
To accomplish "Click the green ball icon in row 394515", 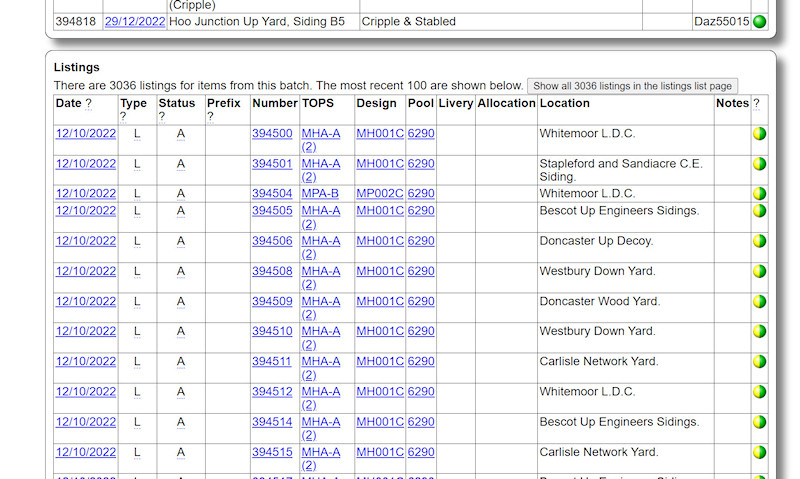I will click(760, 452).
